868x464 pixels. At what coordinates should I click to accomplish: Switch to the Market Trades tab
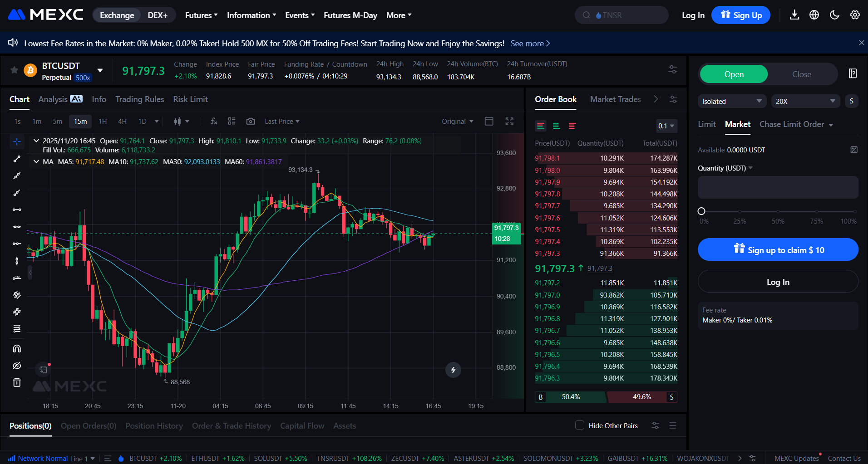point(615,99)
